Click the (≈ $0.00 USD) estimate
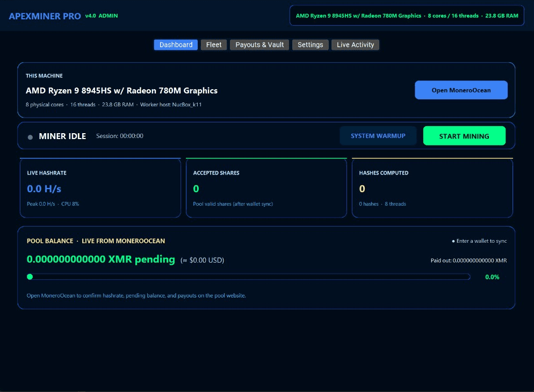The image size is (534, 392). pos(203,260)
